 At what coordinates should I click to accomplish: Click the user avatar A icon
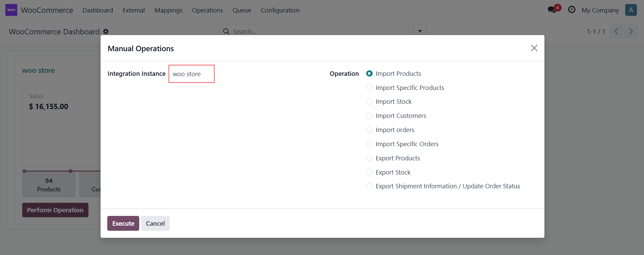(x=631, y=10)
